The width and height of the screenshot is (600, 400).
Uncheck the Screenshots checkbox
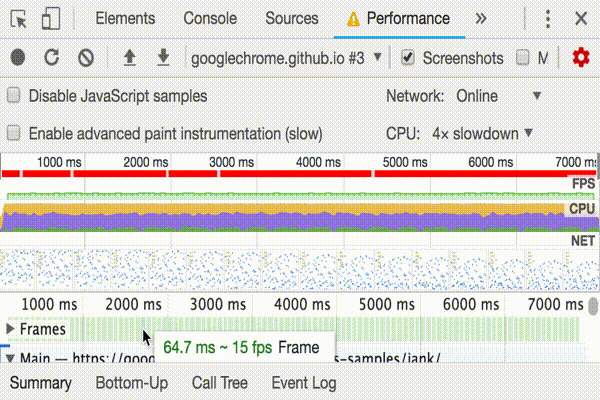click(408, 58)
